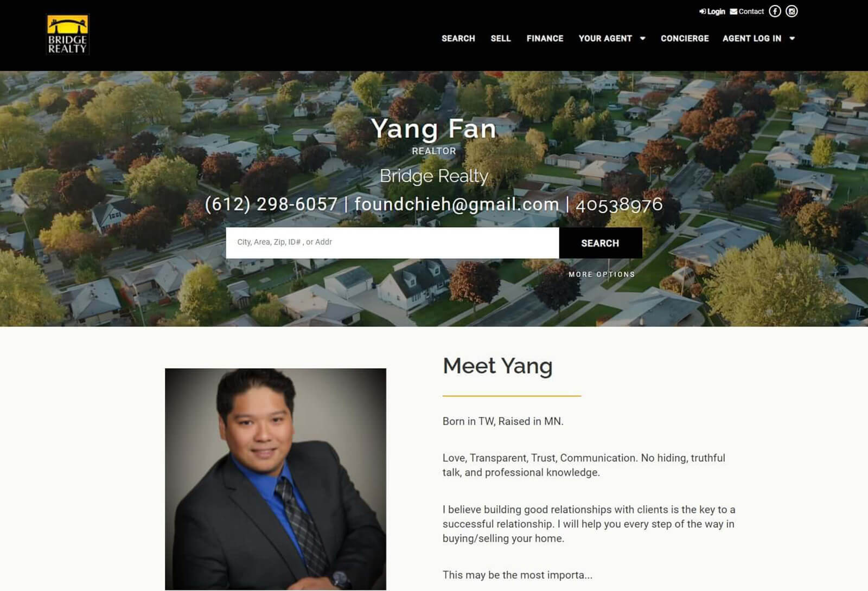Open the Facebook icon link
Viewport: 868px width, 591px height.
click(x=775, y=11)
